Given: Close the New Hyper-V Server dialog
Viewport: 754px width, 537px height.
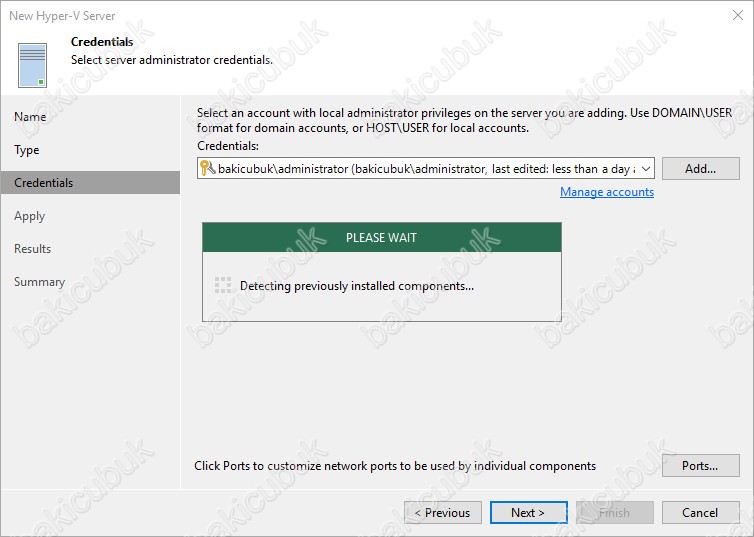Looking at the screenshot, I should tap(738, 15).
